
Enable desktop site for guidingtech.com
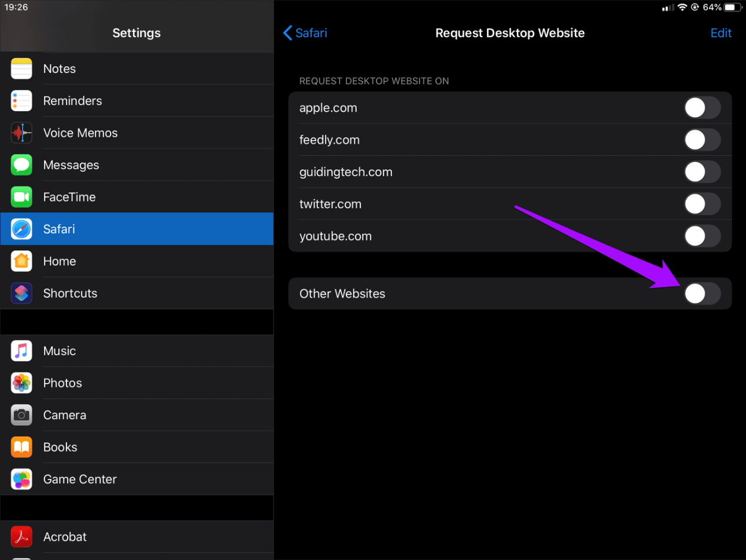coord(702,172)
